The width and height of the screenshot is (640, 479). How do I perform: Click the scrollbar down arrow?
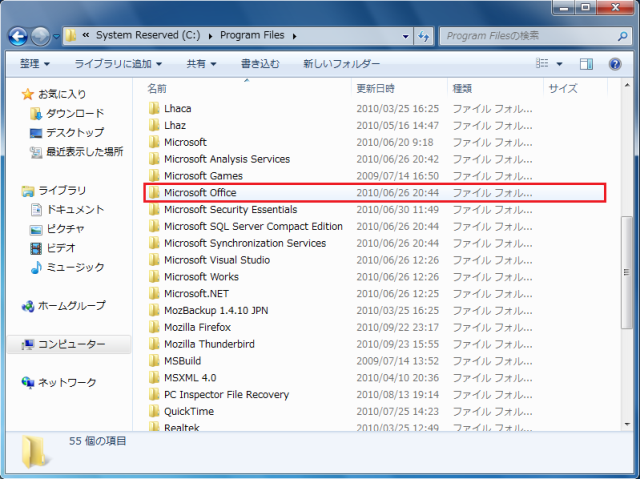pos(627,425)
